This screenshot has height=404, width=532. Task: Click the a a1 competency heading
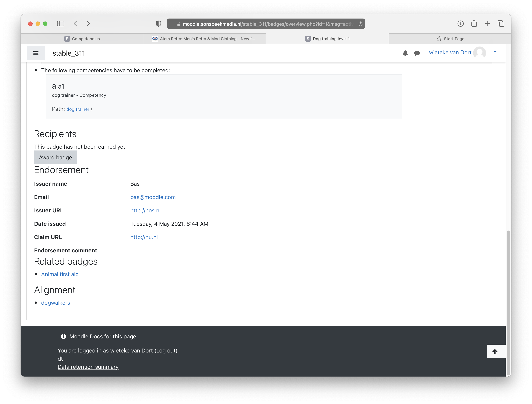pos(58,86)
